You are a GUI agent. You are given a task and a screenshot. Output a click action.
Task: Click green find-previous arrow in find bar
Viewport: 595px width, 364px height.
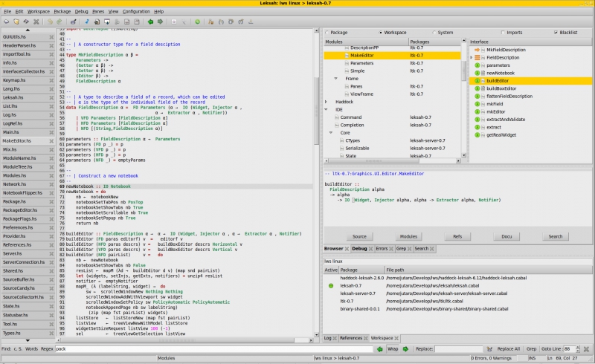[380, 348]
